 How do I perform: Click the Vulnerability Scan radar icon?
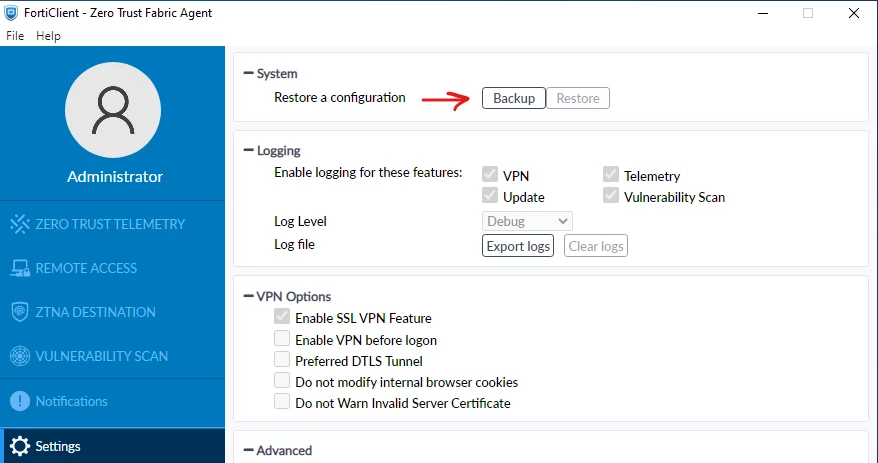pos(20,356)
